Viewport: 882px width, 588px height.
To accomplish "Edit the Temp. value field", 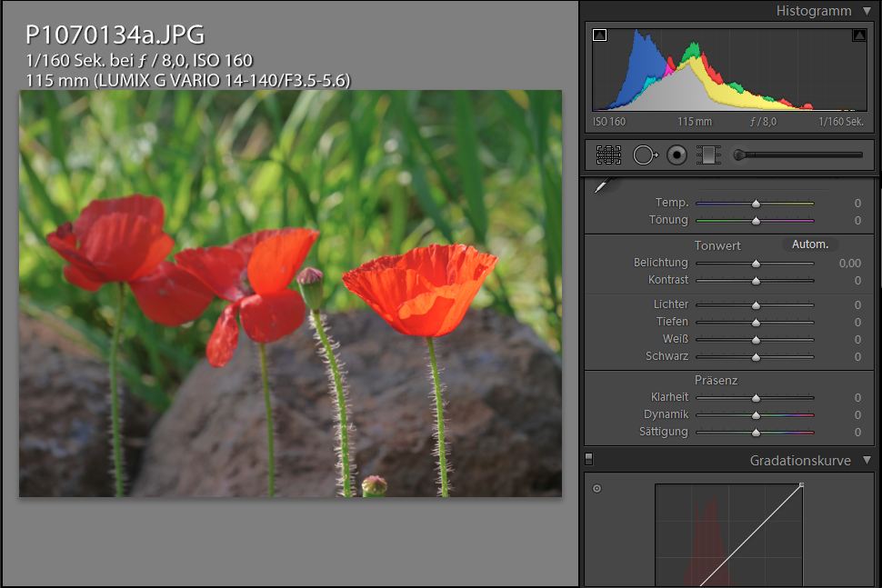I will point(857,203).
